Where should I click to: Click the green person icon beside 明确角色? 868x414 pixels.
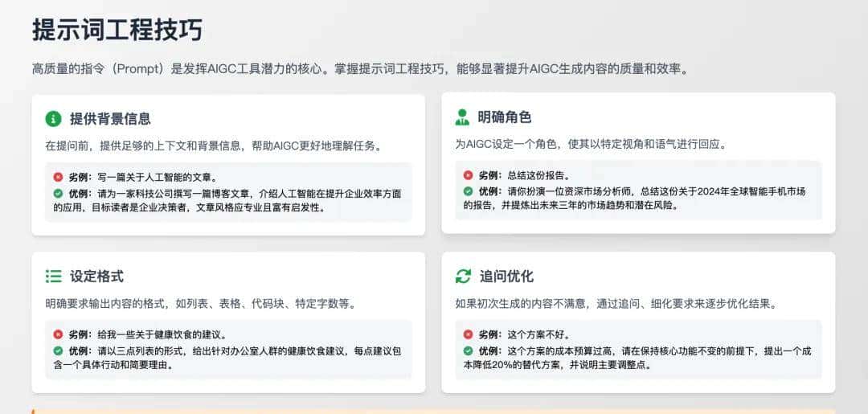[x=462, y=117]
